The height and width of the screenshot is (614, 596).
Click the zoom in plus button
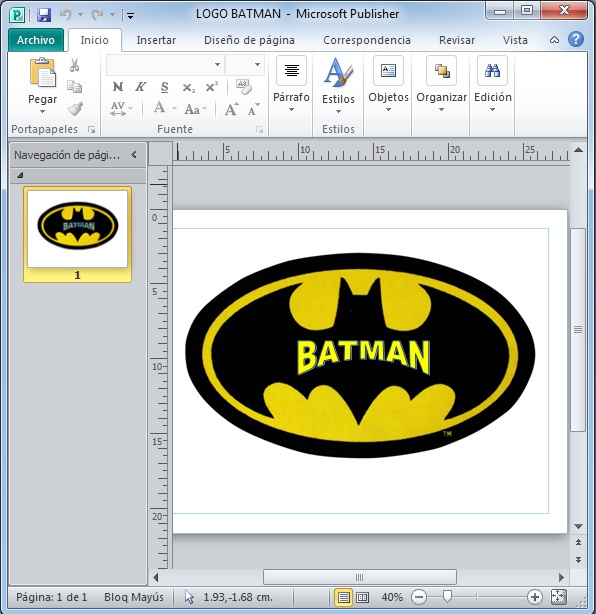point(535,597)
